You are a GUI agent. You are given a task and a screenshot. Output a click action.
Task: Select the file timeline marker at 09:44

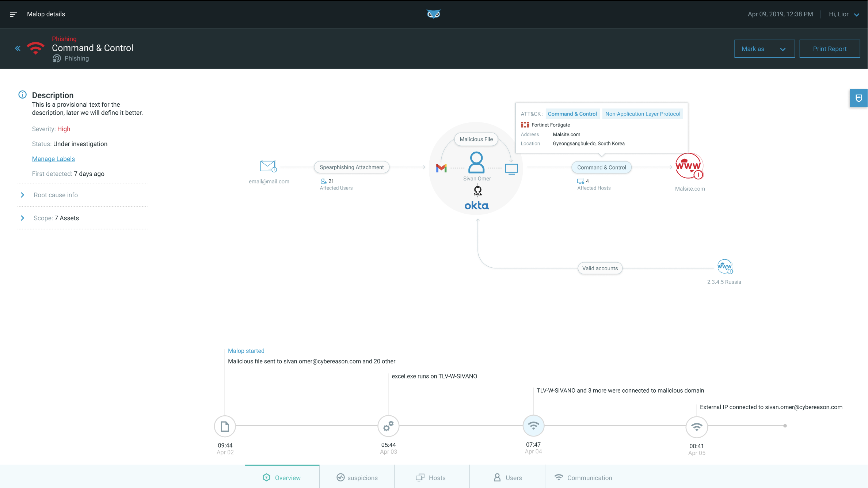(x=225, y=426)
